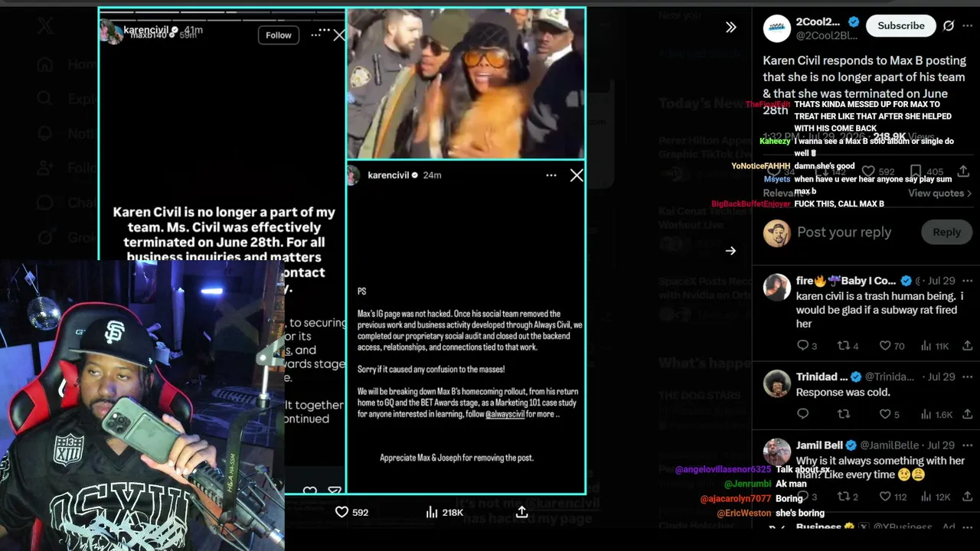
Task: Like the 'trash human being' comment
Action: point(885,346)
